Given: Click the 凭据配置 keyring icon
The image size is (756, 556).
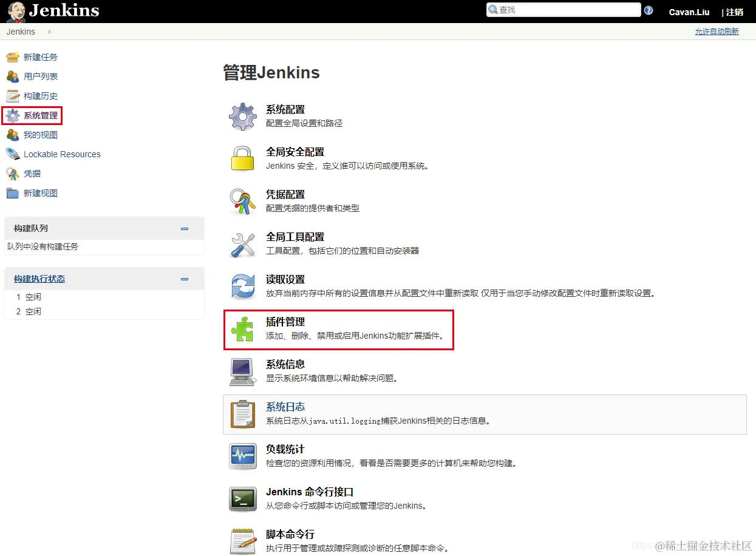Looking at the screenshot, I should coord(243,202).
